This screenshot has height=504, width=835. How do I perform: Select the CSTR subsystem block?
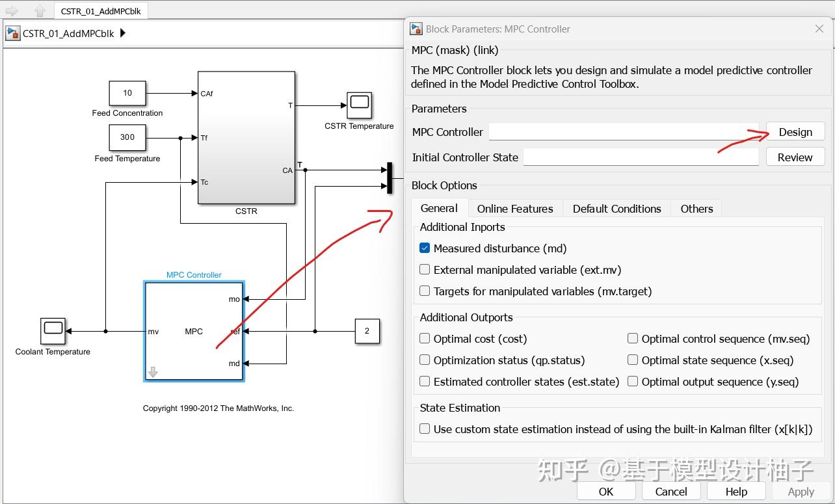(x=246, y=137)
